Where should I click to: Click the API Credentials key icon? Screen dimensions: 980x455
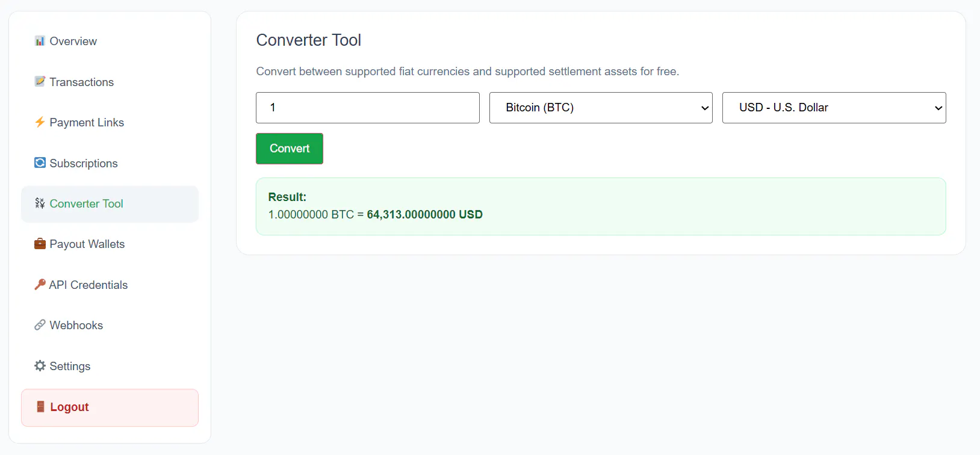point(40,284)
